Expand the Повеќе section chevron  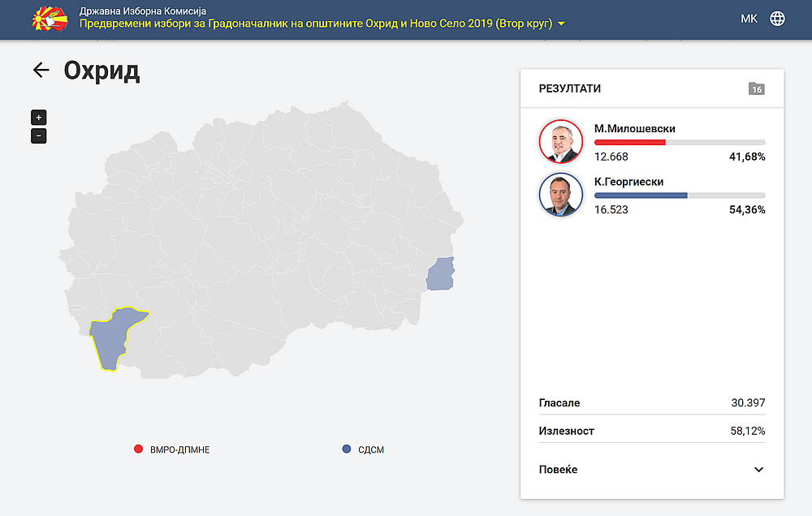click(x=758, y=470)
